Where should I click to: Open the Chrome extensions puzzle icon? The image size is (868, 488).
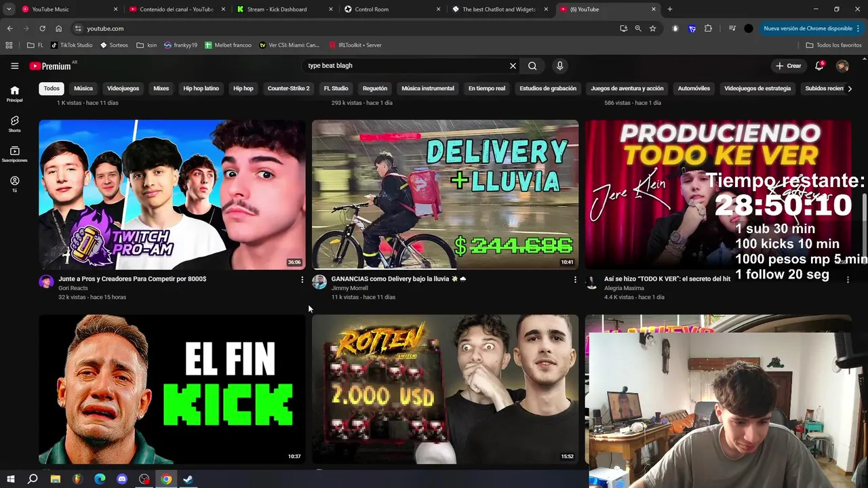708,28
